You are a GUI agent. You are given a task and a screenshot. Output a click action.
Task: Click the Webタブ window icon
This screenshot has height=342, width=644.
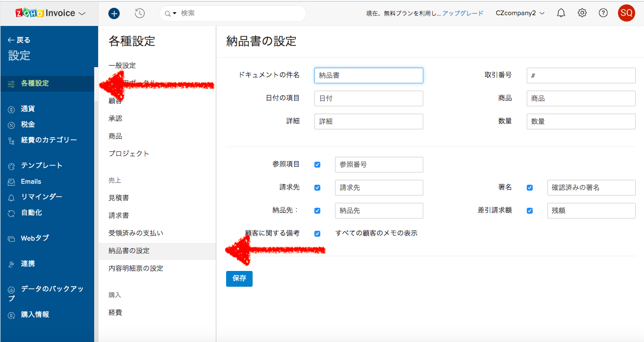[x=11, y=239]
